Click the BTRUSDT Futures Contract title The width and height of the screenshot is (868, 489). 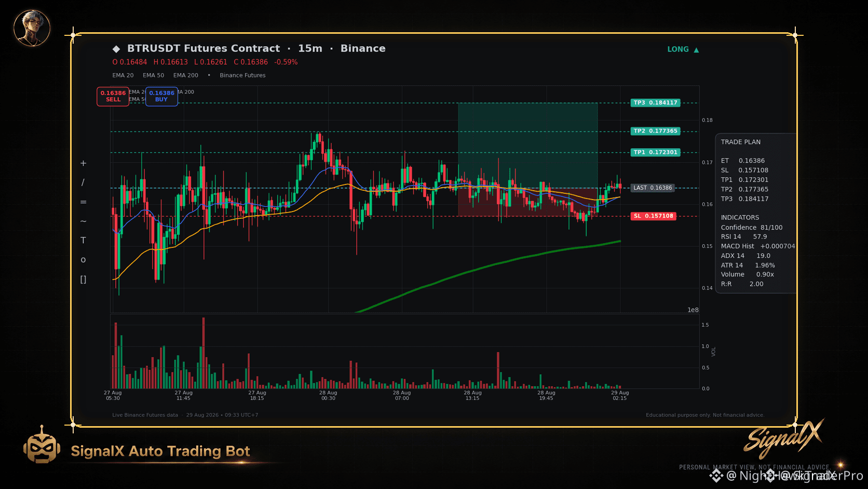point(204,48)
